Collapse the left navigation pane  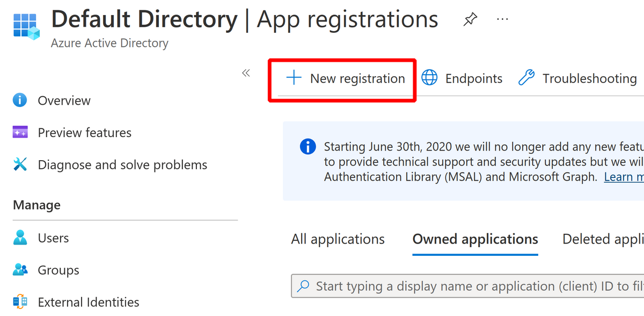coord(246,73)
